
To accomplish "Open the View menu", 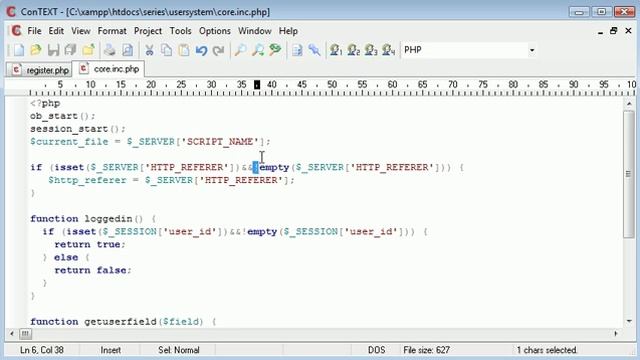I will point(81,31).
